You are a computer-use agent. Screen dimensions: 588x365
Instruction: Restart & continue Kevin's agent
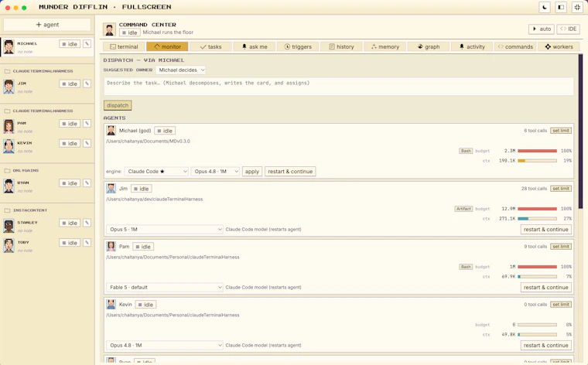point(546,345)
